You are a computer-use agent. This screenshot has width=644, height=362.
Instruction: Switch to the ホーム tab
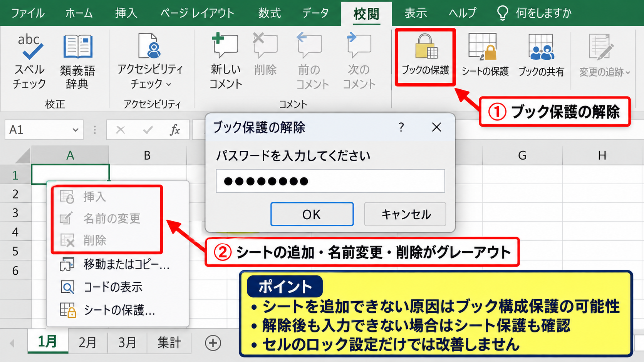[x=79, y=13]
